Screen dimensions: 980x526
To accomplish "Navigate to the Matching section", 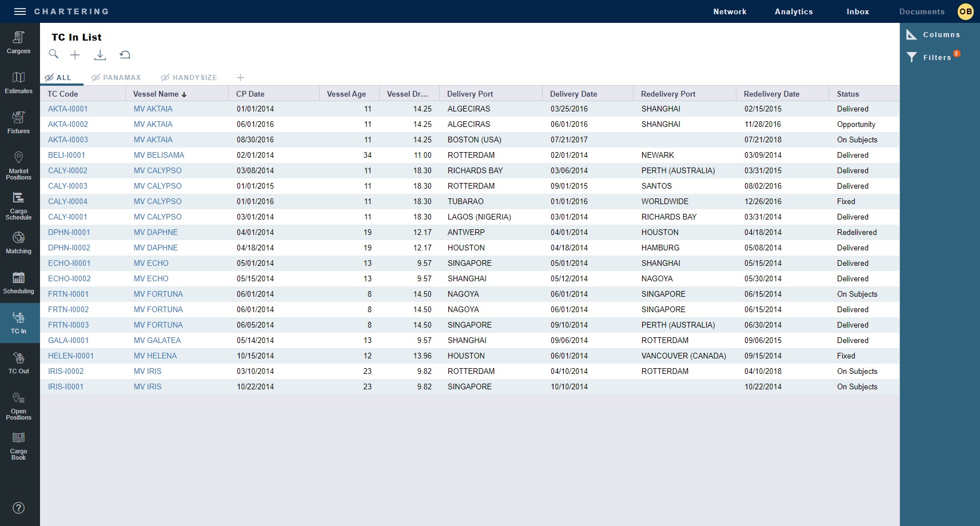I will 19,242.
